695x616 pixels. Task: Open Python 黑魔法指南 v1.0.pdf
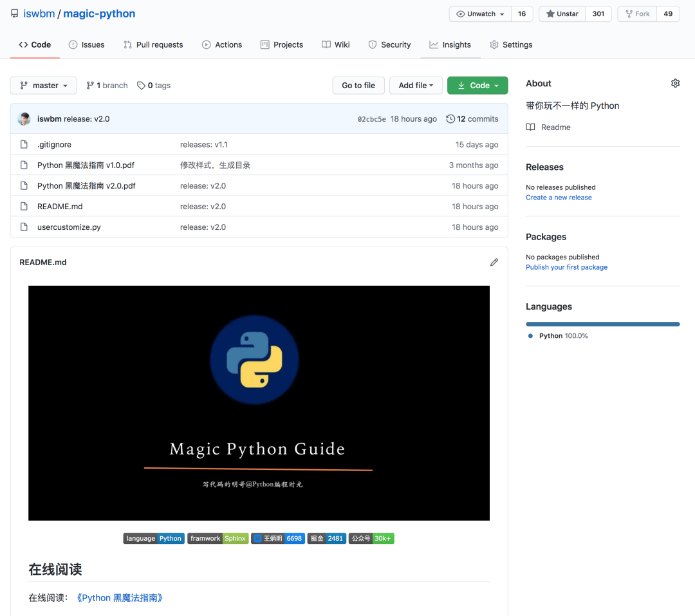coord(86,165)
